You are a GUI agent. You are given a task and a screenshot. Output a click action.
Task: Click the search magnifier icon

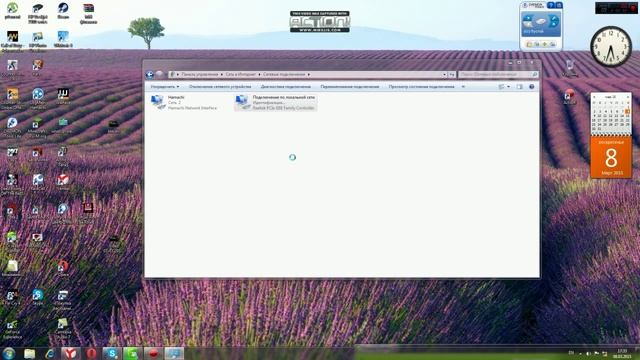(x=534, y=74)
